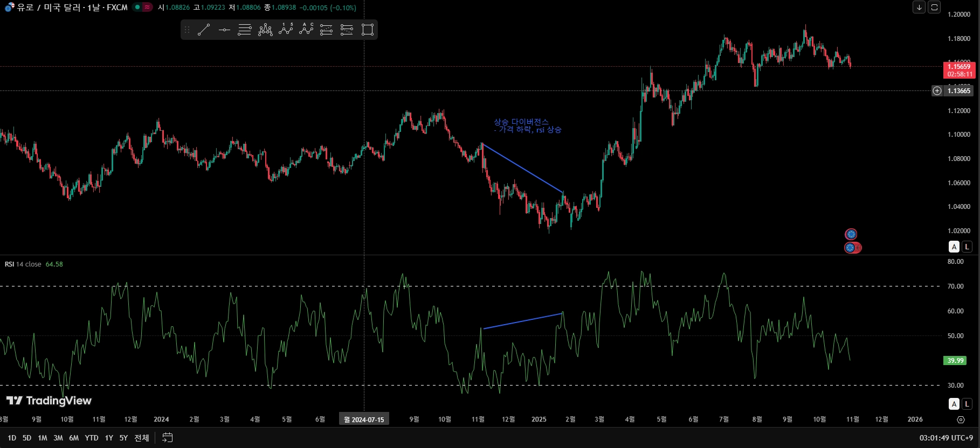Click the plus icon beside 1.13665
This screenshot has width=980, height=448.
coord(937,90)
